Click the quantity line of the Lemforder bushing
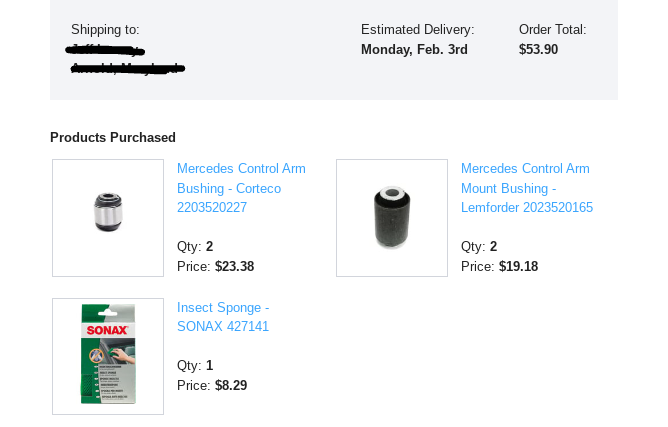The height and width of the screenshot is (427, 668). (479, 246)
